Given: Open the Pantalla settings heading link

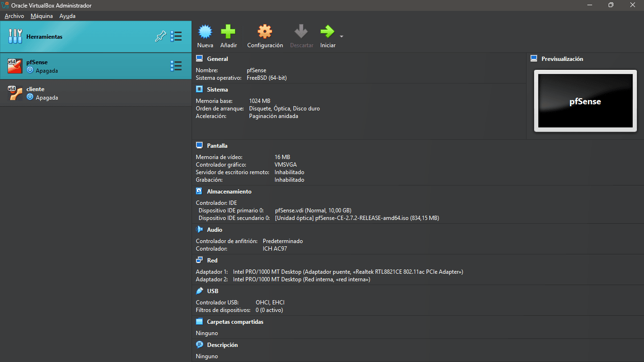Looking at the screenshot, I should click(x=217, y=146).
